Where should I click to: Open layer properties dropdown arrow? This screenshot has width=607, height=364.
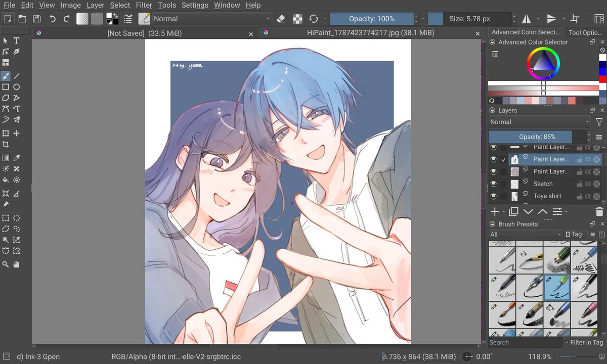tap(566, 212)
